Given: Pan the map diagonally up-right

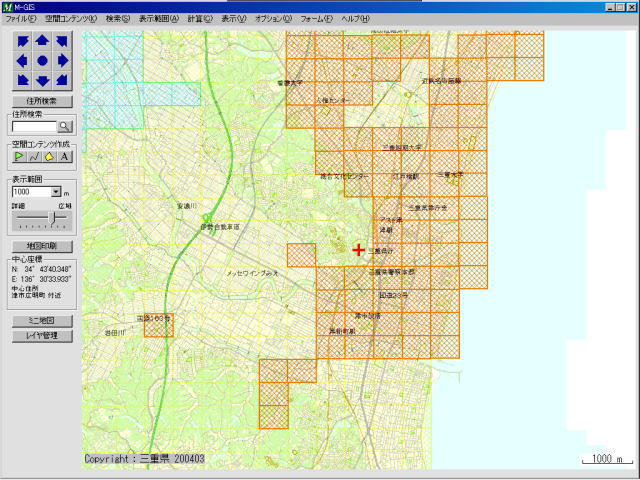Looking at the screenshot, I should [x=61, y=41].
